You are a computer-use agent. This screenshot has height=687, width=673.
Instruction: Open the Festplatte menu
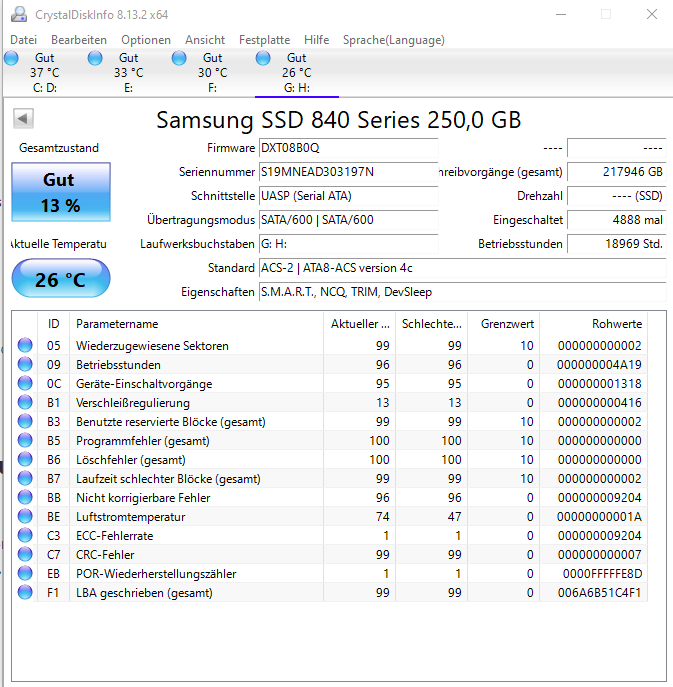[264, 40]
